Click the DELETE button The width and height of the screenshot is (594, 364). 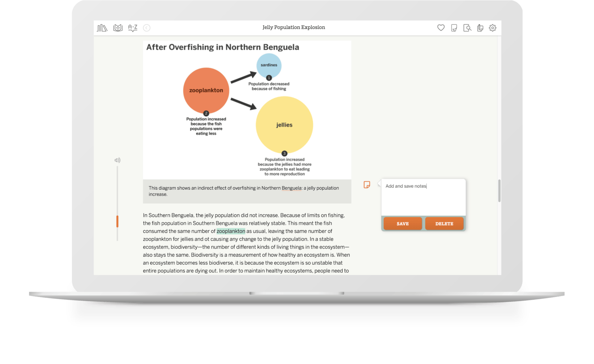[444, 224]
